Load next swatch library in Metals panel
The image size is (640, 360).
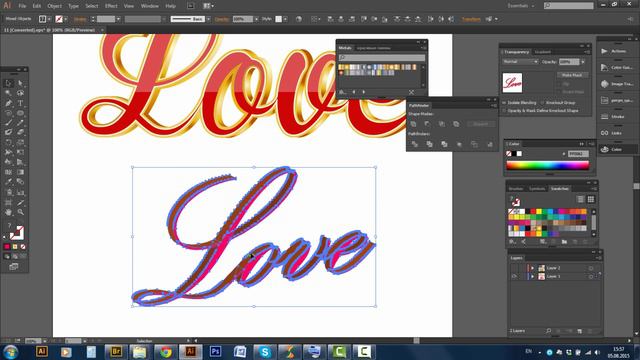[x=364, y=92]
